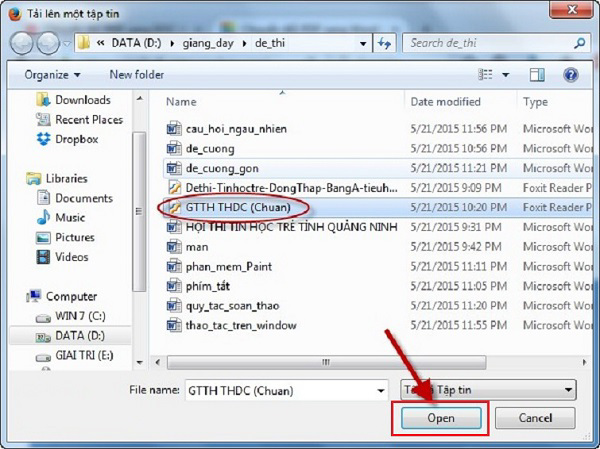Click the change view icon

[487, 75]
